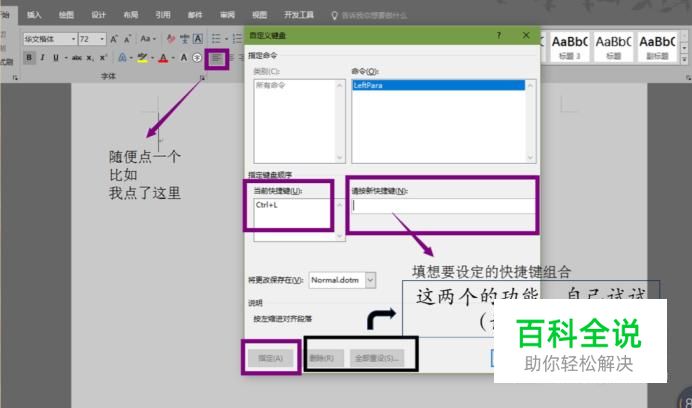Apply the 副标题 style from gallery
Viewport: 692px width, 408px height.
click(657, 47)
